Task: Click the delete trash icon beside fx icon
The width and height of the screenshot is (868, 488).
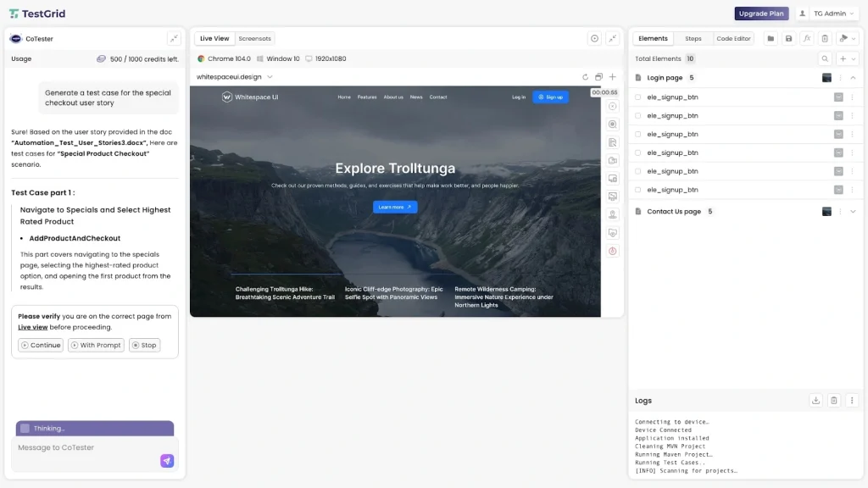Action: tap(824, 38)
